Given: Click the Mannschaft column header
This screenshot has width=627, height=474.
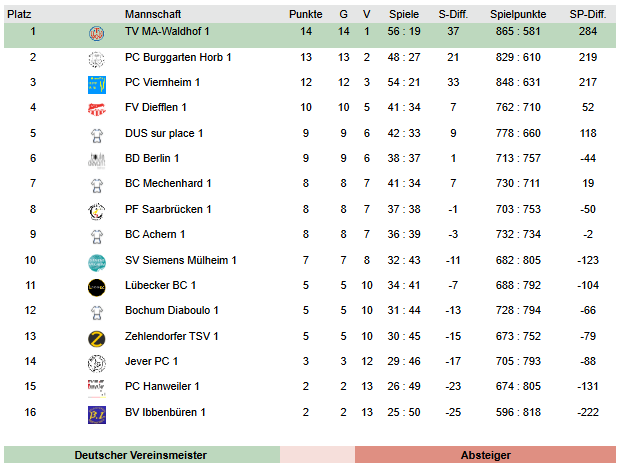Looking at the screenshot, I should 152,15.
